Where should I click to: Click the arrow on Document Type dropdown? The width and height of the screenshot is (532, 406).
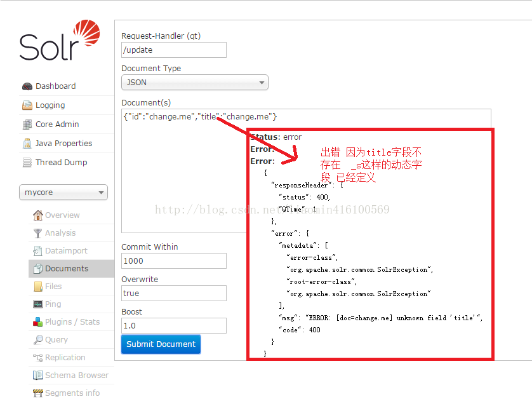pos(262,83)
